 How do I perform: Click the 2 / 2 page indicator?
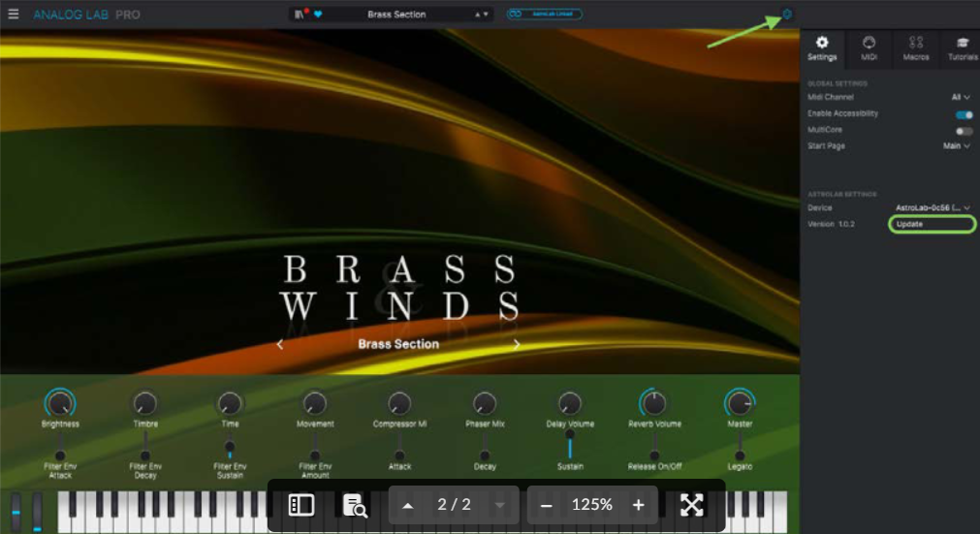pos(454,505)
